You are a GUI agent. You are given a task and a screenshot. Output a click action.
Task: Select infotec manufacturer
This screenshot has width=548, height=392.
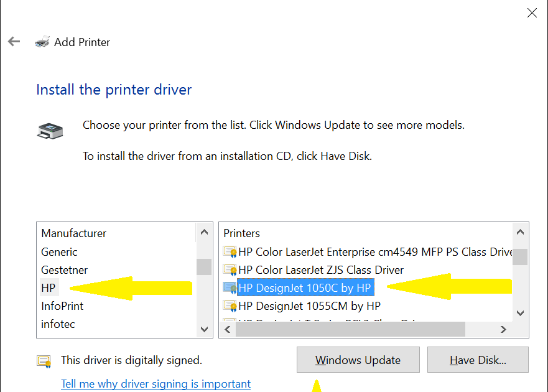click(x=58, y=324)
